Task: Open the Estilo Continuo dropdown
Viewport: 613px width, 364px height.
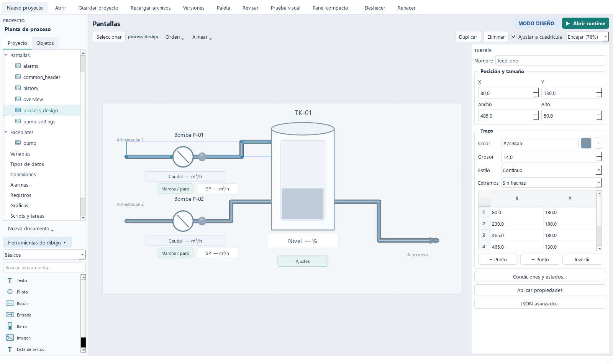Action: (552, 170)
